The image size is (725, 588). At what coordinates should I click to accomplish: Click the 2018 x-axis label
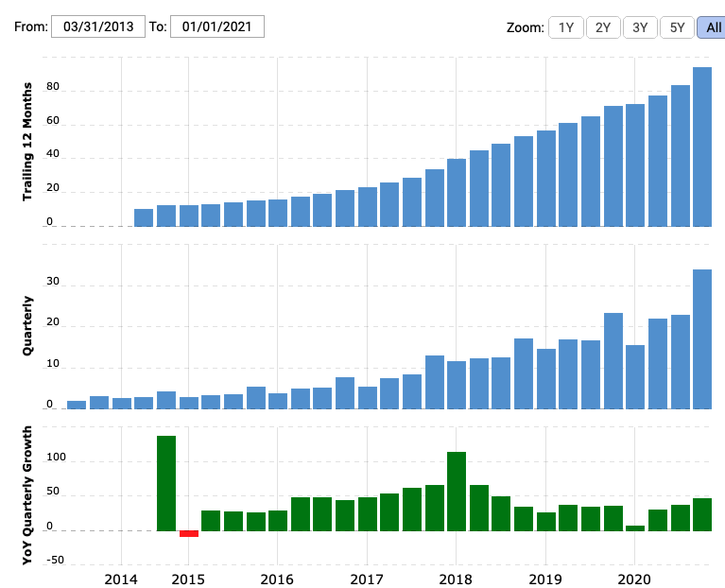(456, 579)
